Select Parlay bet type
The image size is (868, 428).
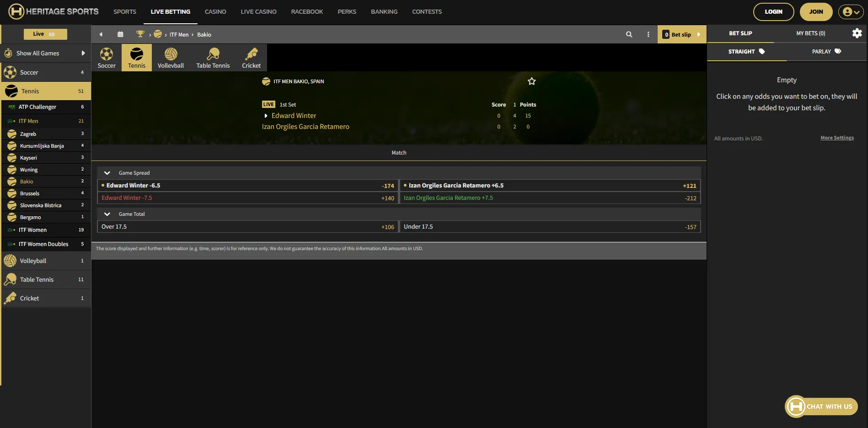(826, 52)
